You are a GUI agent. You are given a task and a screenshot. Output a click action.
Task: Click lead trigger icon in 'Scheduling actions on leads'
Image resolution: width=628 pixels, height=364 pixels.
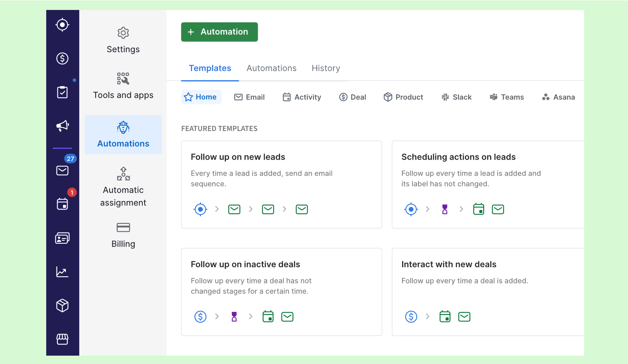(x=411, y=209)
